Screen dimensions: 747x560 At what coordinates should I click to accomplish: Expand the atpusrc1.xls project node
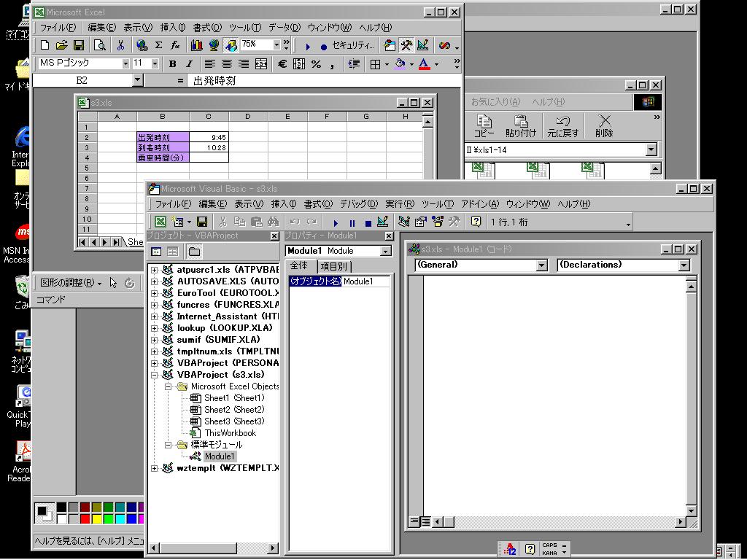pyautogui.click(x=154, y=270)
